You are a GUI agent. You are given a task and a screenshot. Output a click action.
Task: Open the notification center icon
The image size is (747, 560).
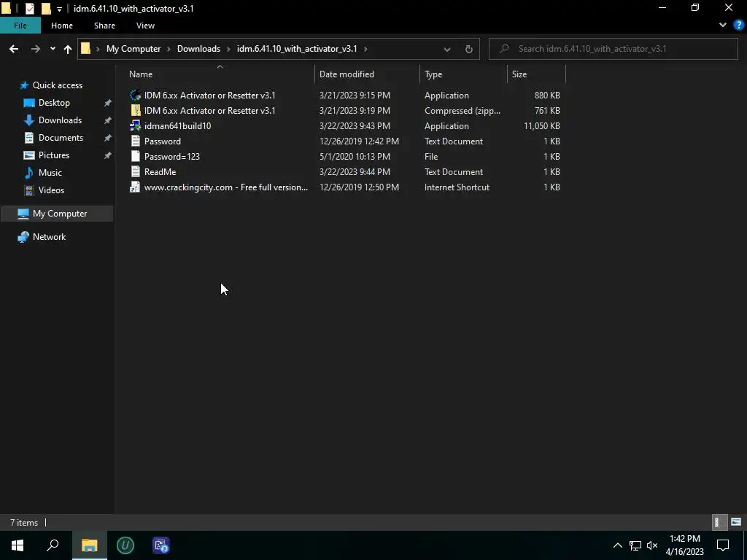(x=723, y=545)
